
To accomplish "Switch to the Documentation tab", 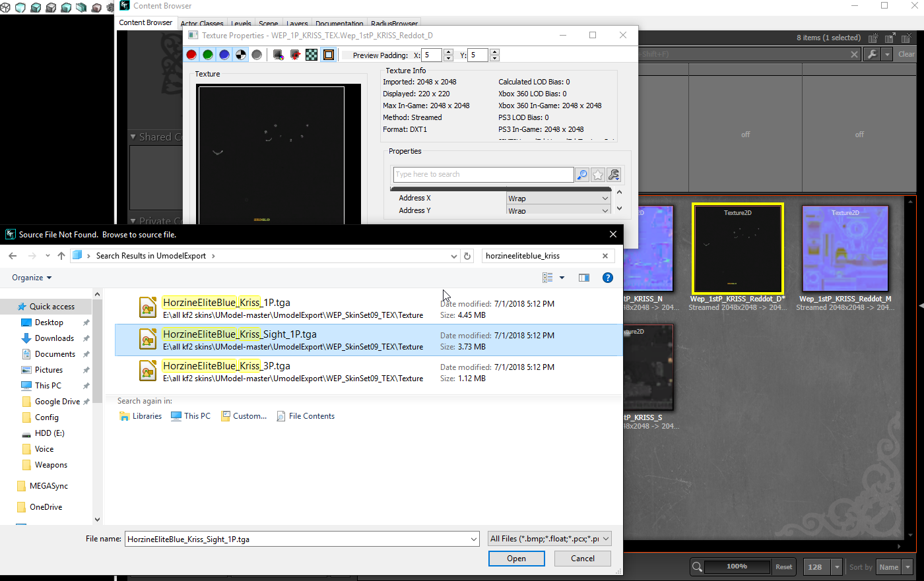I will tap(339, 24).
